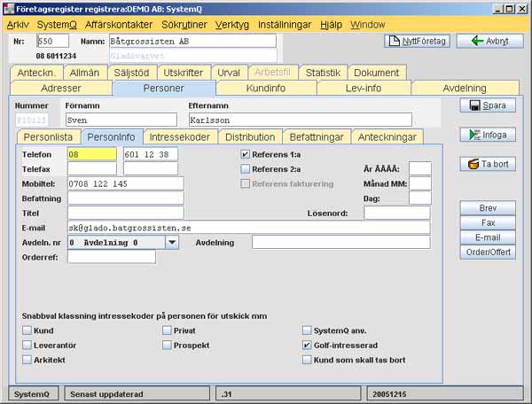
Task: Switch to the Urval tab
Action: [x=229, y=73]
